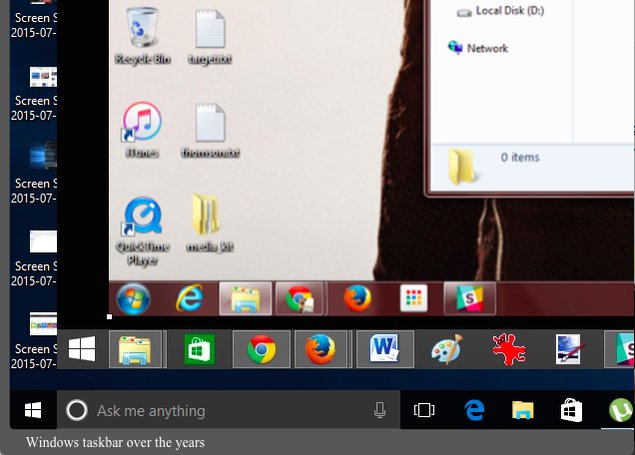Click the colorful grid icon in the Windows 7 taskbar
Viewport: 635px width, 455px height.
coord(413,298)
